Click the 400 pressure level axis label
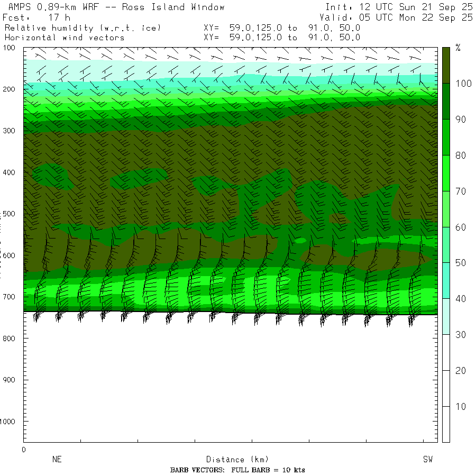Screen dimensions: 476x476 9,172
